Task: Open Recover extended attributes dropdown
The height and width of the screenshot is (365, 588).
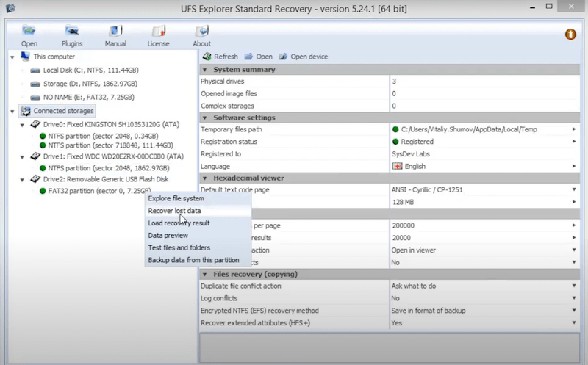Action: 574,322
